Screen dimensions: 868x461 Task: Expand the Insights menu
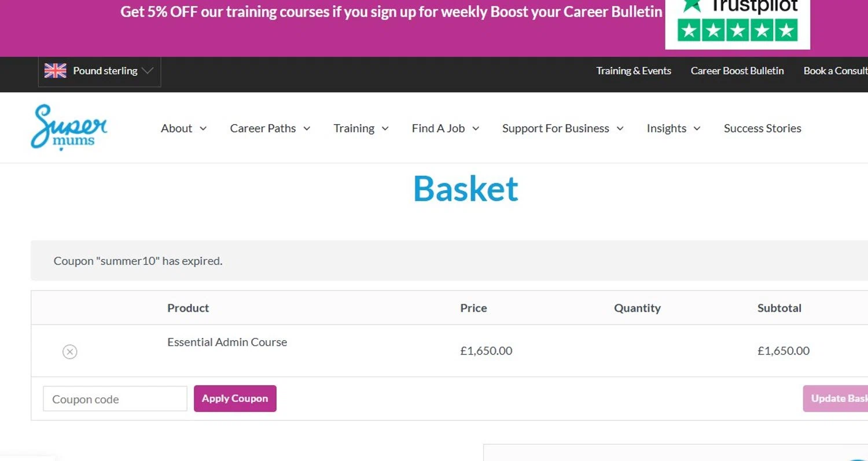click(673, 128)
